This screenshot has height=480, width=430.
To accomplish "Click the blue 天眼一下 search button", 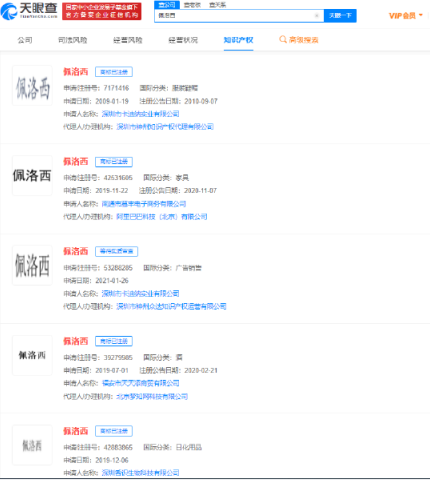I will (x=340, y=16).
